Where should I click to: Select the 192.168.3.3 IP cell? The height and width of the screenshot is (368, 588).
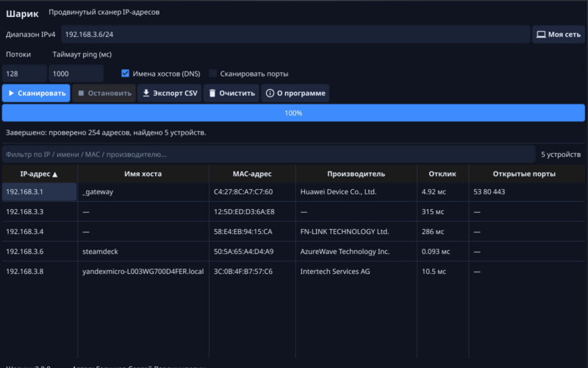tap(40, 212)
